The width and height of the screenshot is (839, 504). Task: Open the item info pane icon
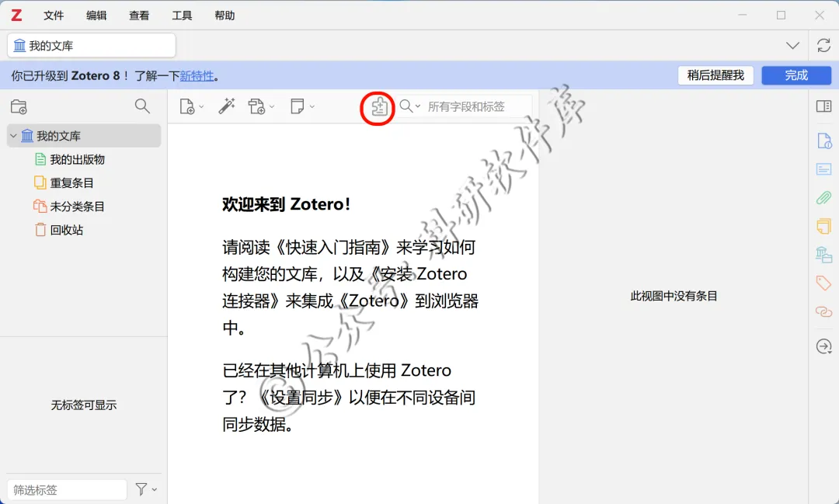824,141
